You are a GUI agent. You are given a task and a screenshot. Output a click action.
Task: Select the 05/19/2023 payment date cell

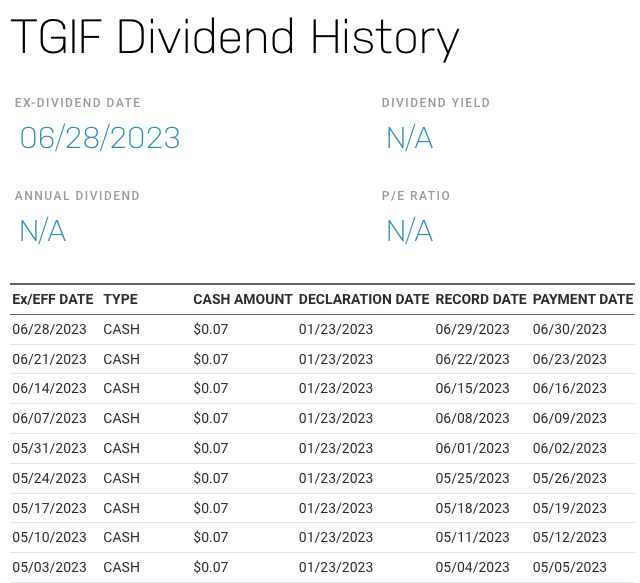point(569,508)
